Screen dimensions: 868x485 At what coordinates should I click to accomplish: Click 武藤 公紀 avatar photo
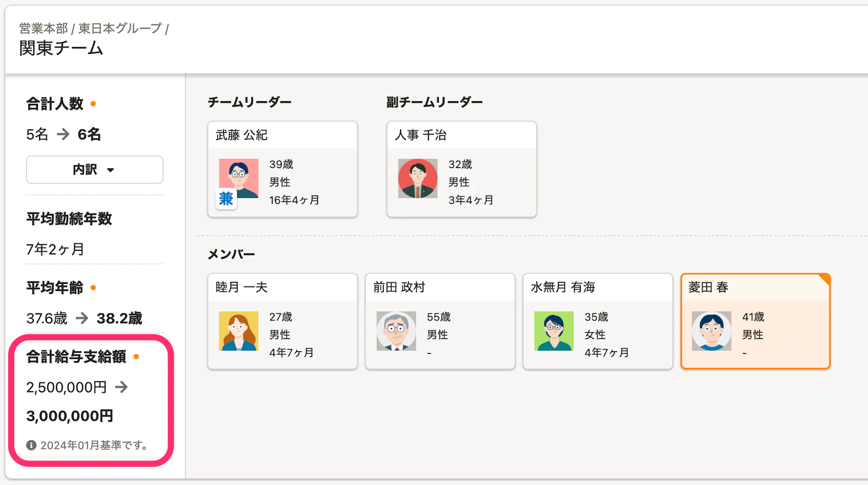tap(239, 179)
